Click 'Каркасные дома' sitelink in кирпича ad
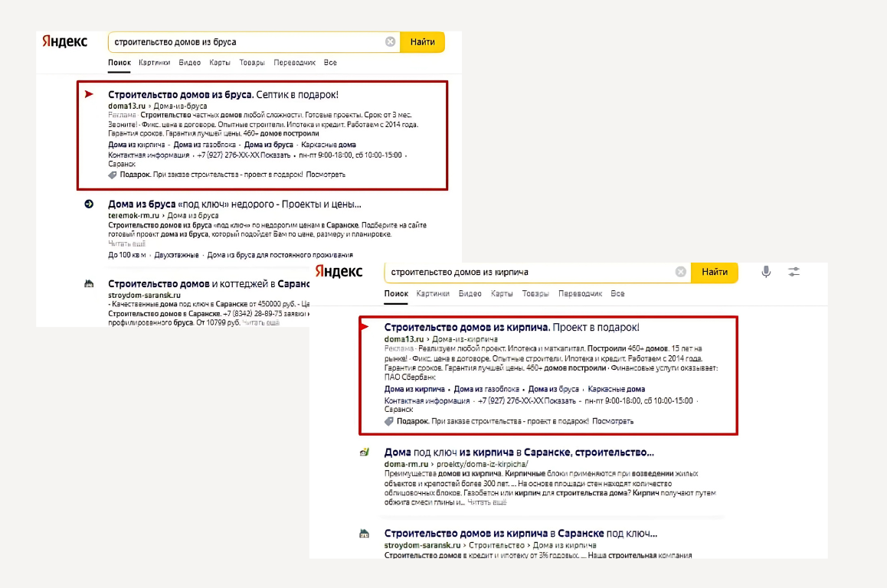This screenshot has height=588, width=887. (x=616, y=389)
